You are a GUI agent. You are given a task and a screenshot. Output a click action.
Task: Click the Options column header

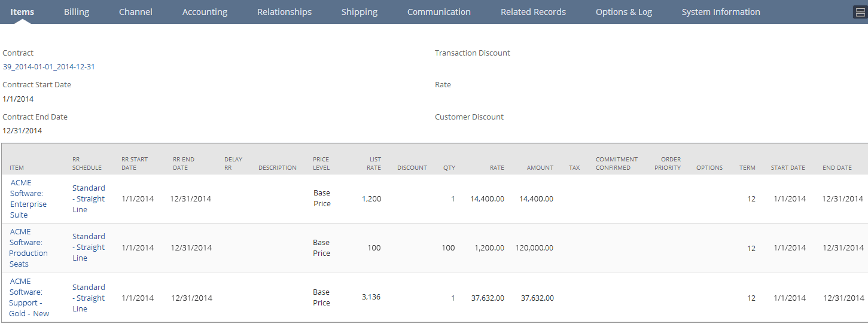(709, 168)
